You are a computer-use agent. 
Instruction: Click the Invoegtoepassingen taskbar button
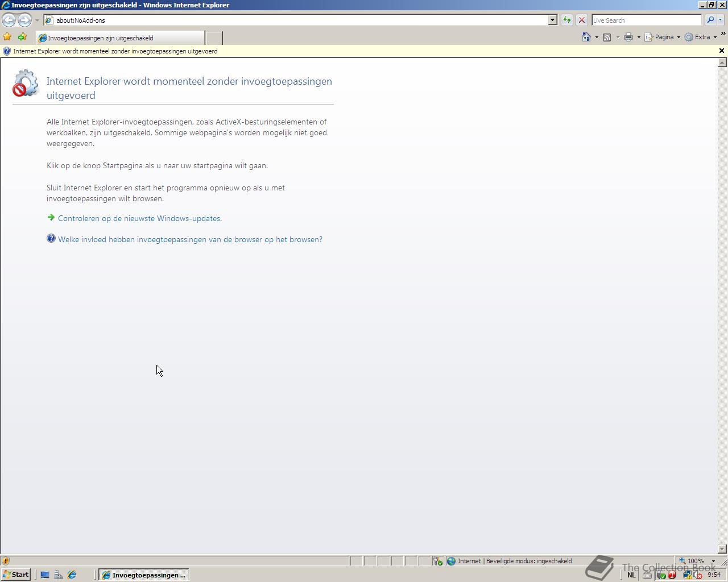[144, 575]
